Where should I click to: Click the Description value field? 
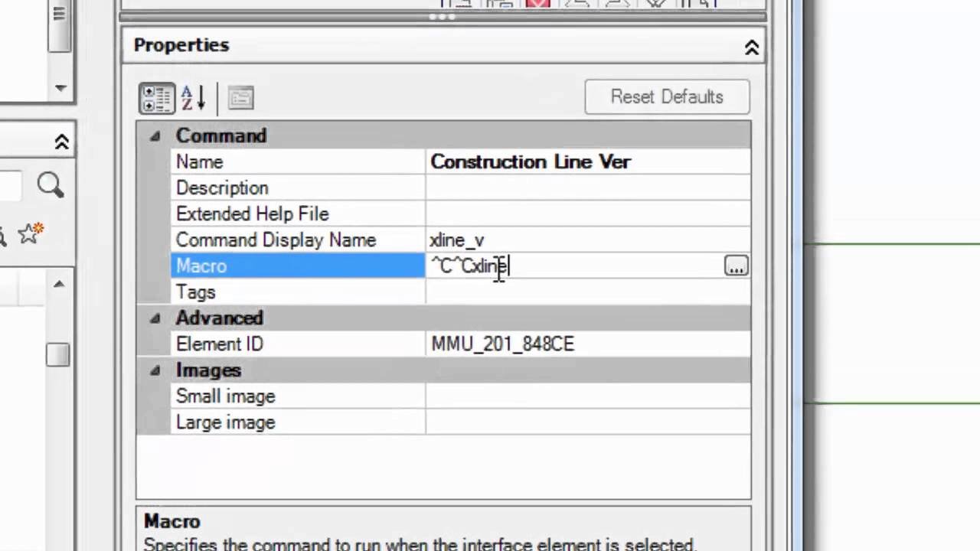588,188
